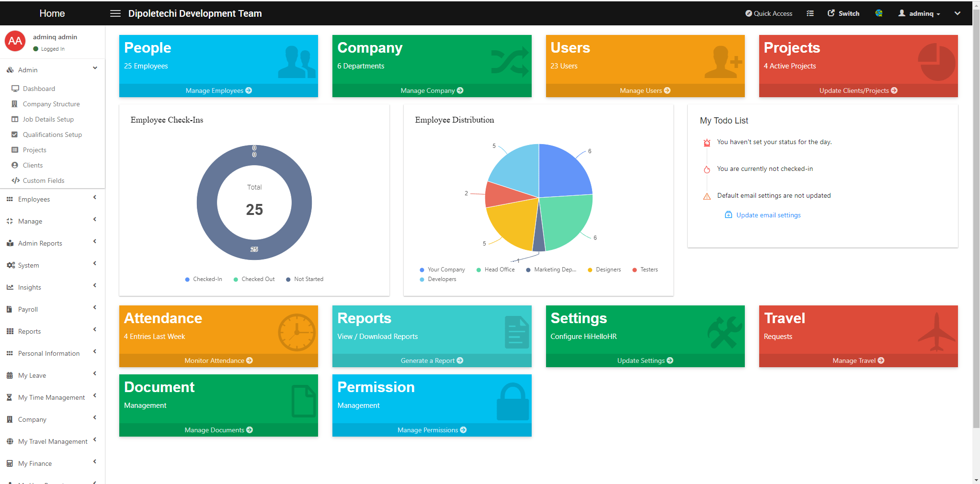Click the check-ins donut chart ring

tap(207, 203)
